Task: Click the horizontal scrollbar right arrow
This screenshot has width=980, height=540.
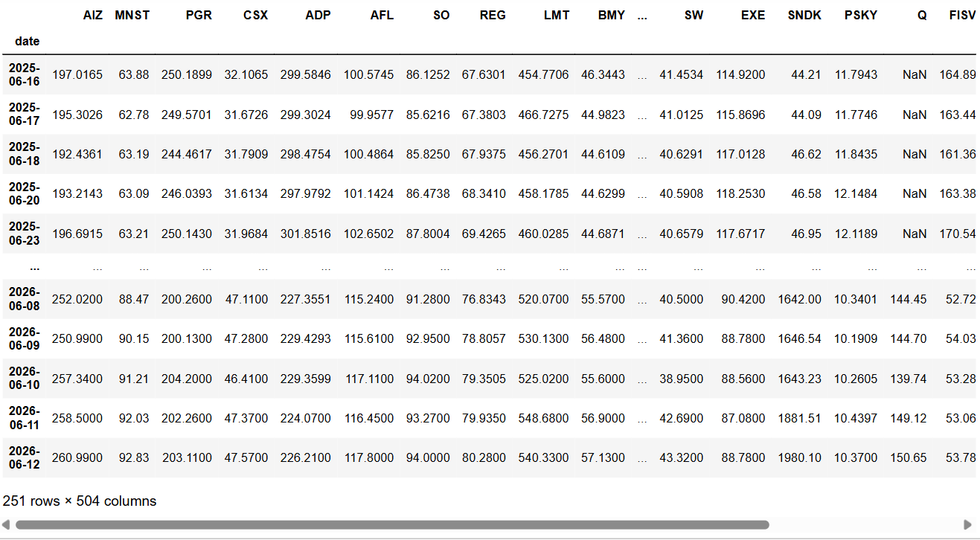Action: pos(967,524)
